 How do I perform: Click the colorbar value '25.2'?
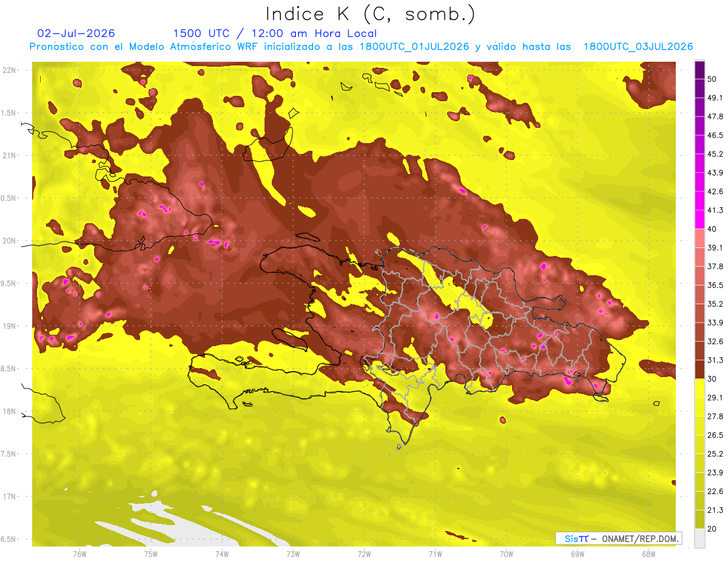[715, 453]
